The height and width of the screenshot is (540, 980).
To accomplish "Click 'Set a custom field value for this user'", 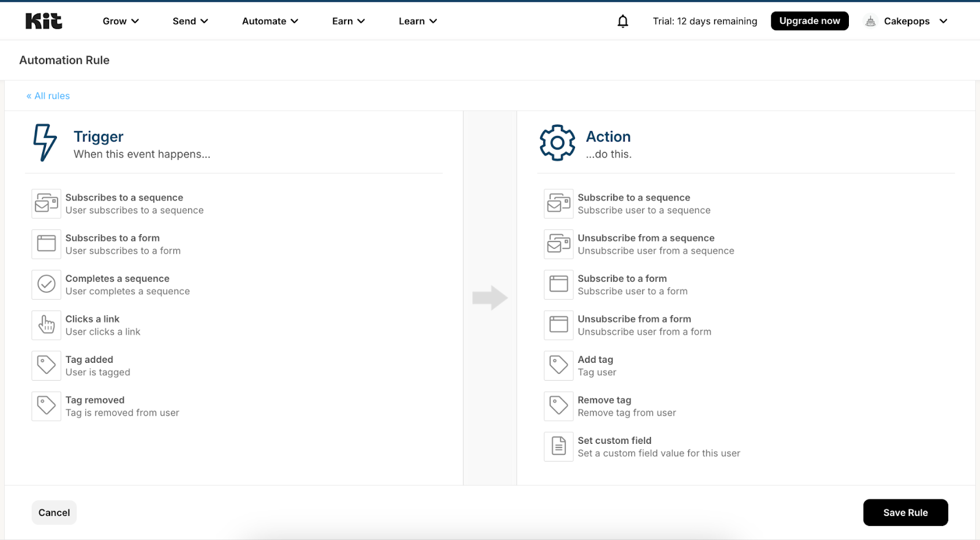I will pos(659,453).
